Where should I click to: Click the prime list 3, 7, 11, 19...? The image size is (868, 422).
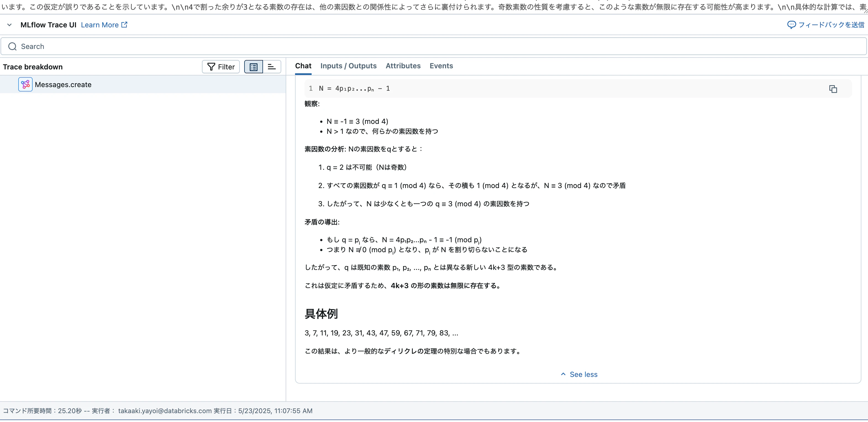tap(381, 333)
